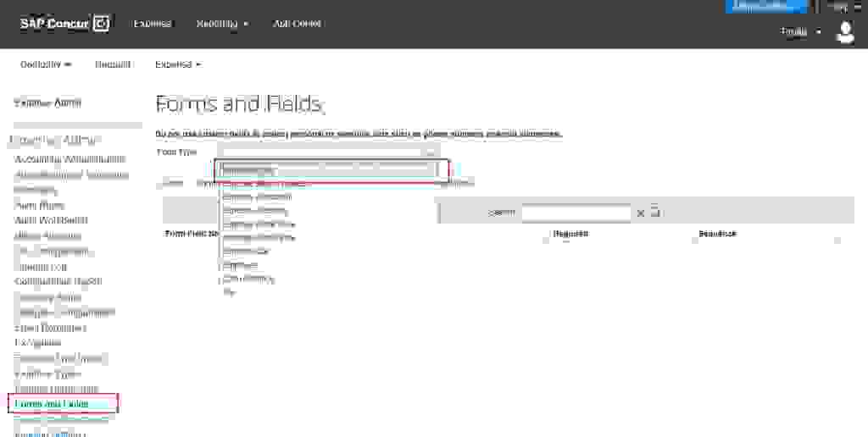The height and width of the screenshot is (437, 868).
Task: Clear the search box with the X icon
Action: (x=641, y=213)
